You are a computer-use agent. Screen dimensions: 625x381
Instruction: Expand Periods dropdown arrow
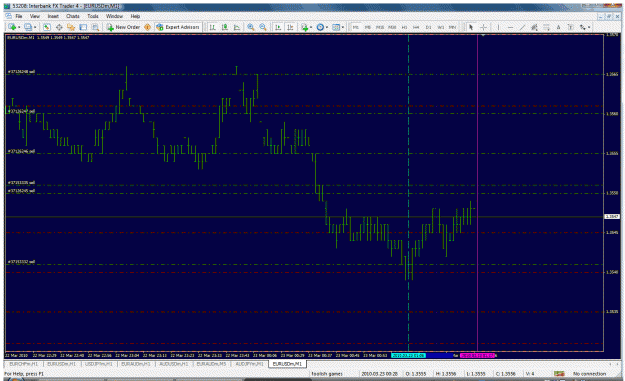[x=326, y=27]
